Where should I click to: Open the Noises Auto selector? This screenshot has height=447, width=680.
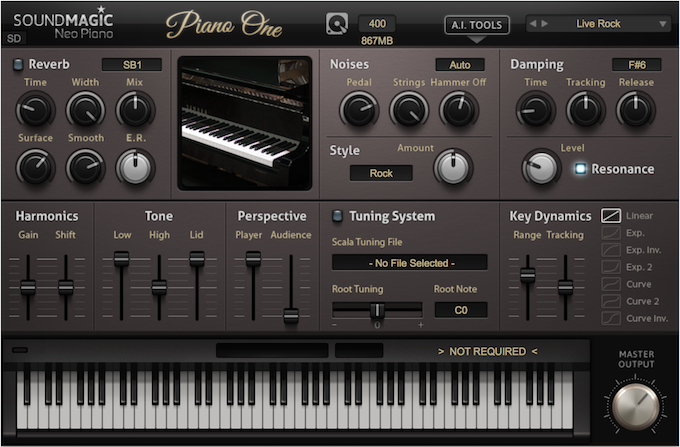point(460,65)
